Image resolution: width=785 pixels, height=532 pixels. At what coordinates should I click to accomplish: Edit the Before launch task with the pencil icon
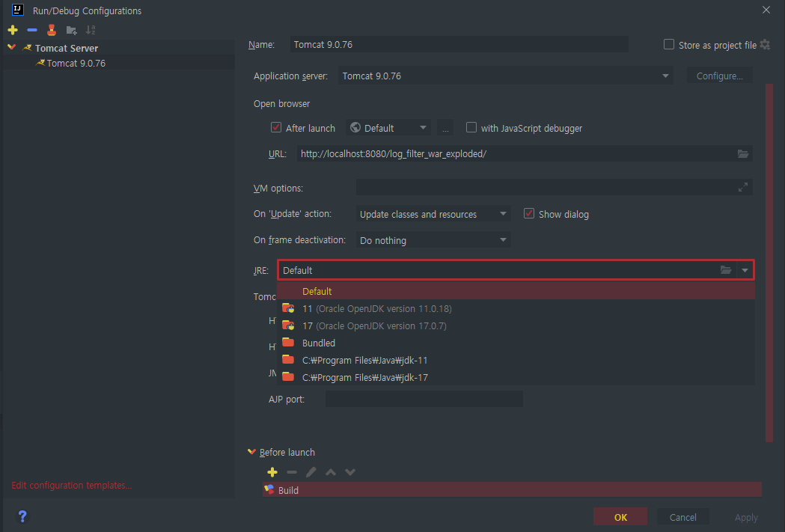[x=311, y=472]
